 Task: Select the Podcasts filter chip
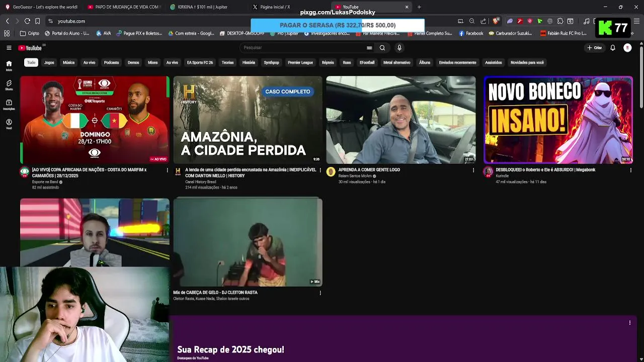(111, 62)
